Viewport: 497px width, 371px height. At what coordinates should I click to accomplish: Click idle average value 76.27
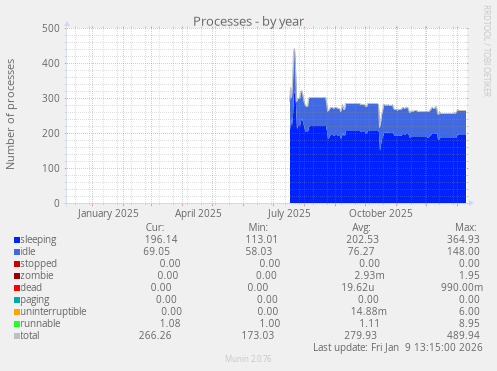pyautogui.click(x=361, y=251)
